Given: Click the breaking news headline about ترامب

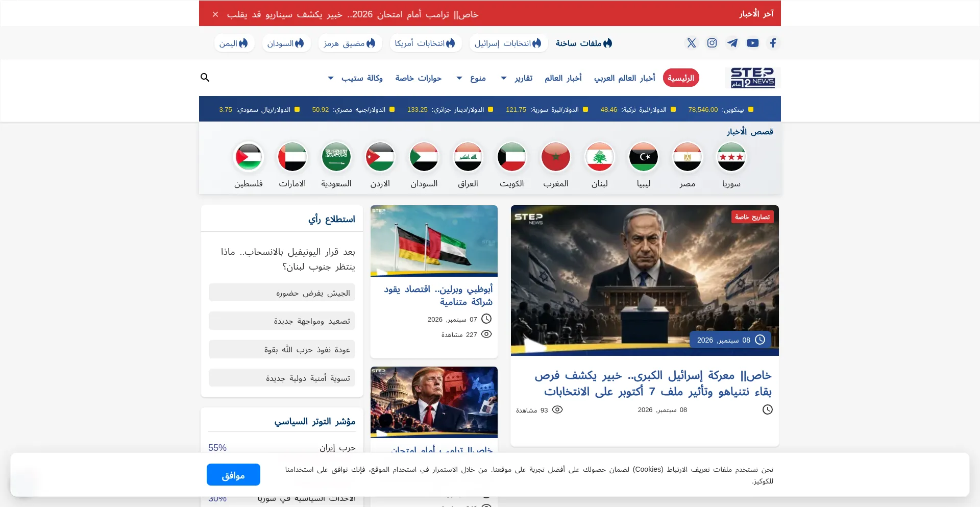Looking at the screenshot, I should click(352, 14).
